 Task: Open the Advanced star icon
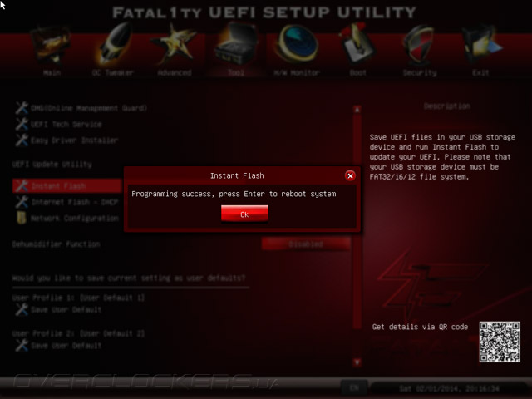175,44
